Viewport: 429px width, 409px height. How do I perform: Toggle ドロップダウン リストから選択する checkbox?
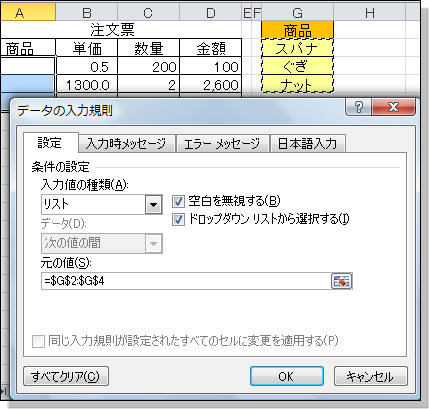click(178, 220)
